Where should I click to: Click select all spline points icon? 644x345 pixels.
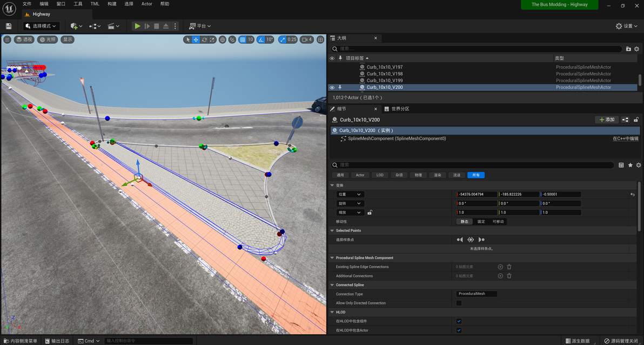click(471, 240)
